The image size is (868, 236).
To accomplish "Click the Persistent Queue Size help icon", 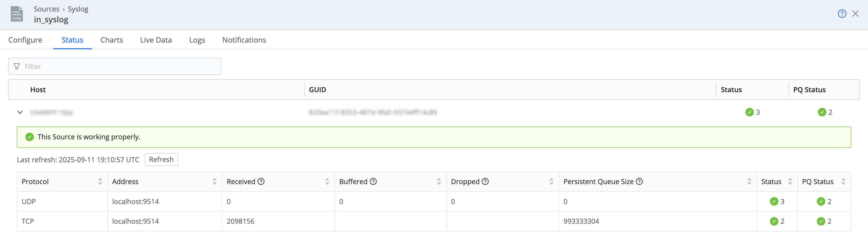I will 639,181.
